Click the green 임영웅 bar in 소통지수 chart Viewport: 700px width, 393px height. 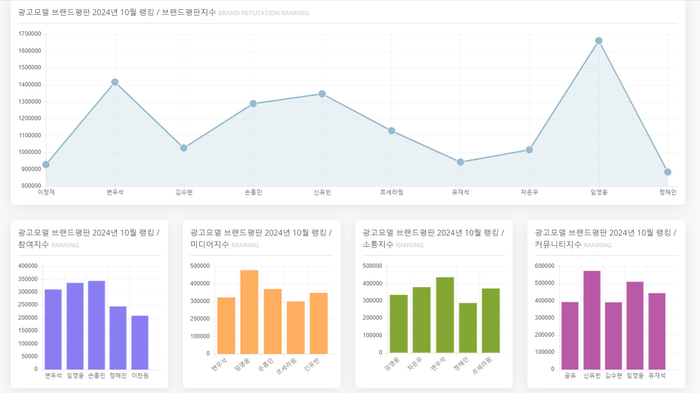pos(399,324)
